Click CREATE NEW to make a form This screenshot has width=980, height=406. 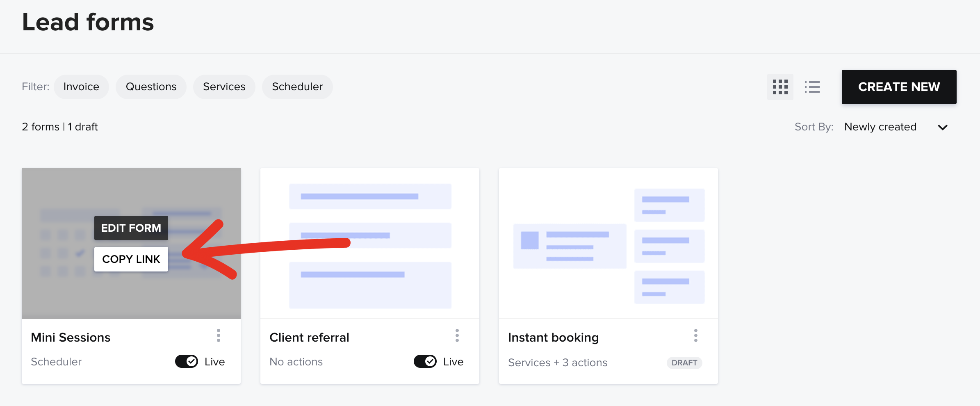[x=899, y=87]
